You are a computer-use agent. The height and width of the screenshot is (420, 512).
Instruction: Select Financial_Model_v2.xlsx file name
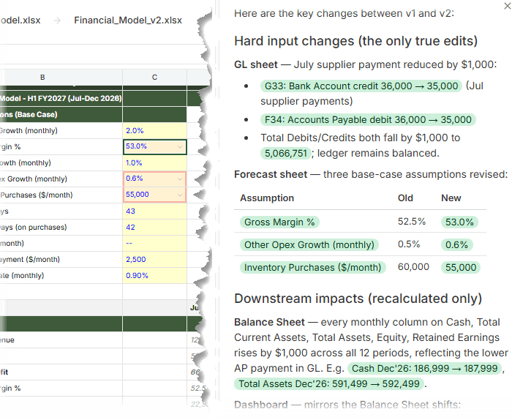(128, 20)
